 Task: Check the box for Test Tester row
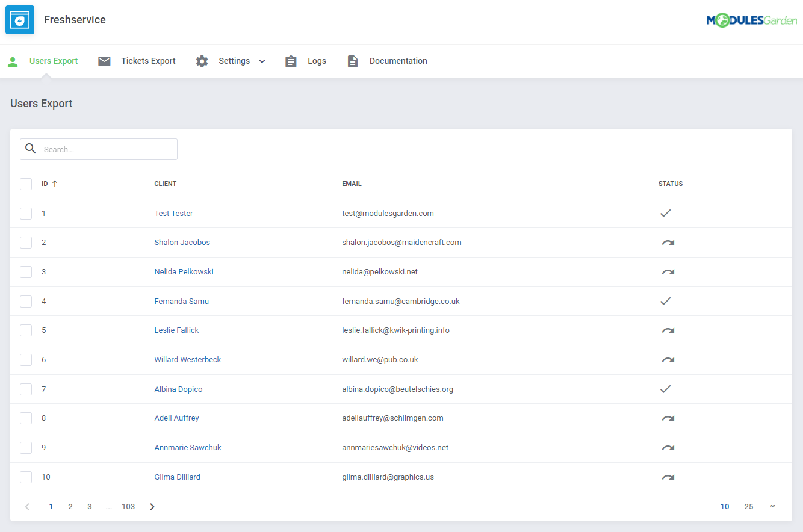click(26, 214)
